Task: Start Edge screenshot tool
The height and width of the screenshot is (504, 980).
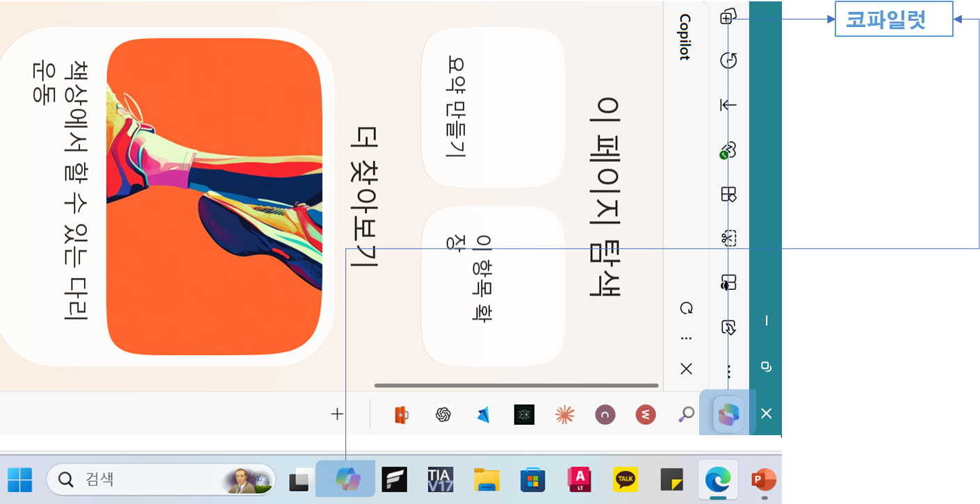Action: [728, 238]
